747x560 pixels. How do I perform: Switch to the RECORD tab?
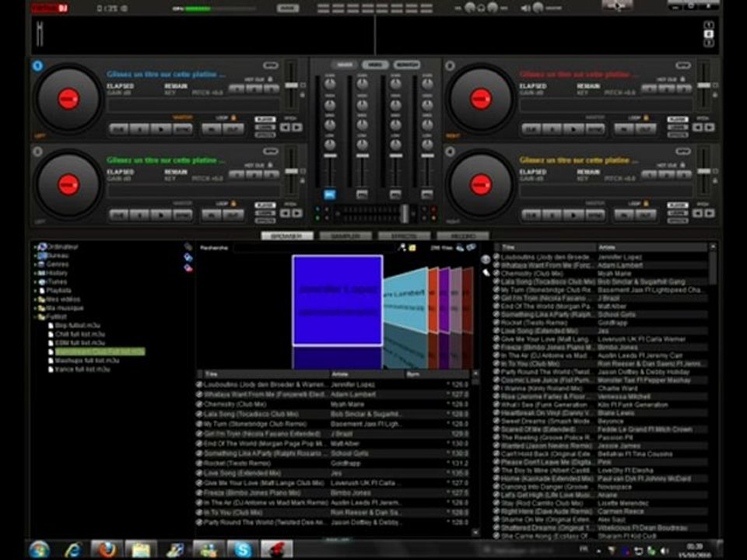pyautogui.click(x=462, y=236)
